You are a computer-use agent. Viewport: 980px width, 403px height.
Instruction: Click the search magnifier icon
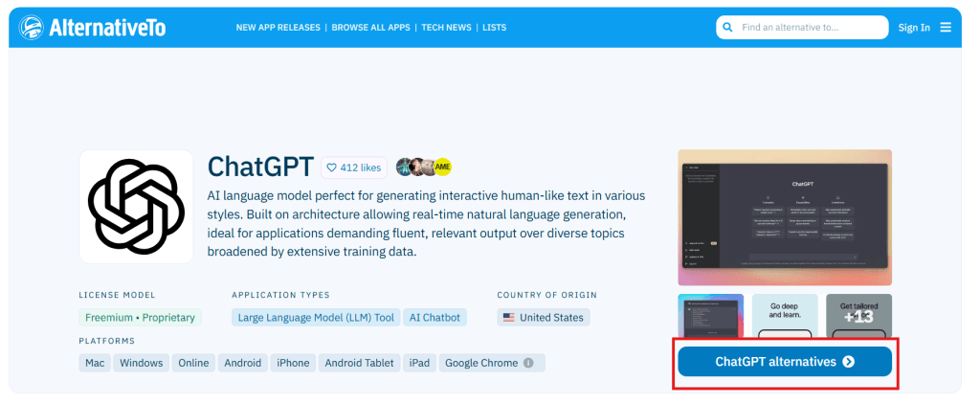(x=729, y=28)
